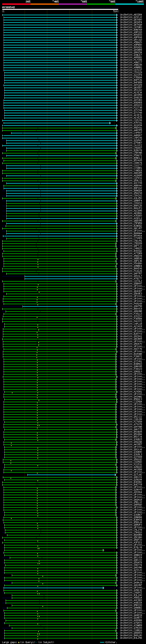Select the UniRef100_C0P5V7 label
146x644 pixels.
131,133
